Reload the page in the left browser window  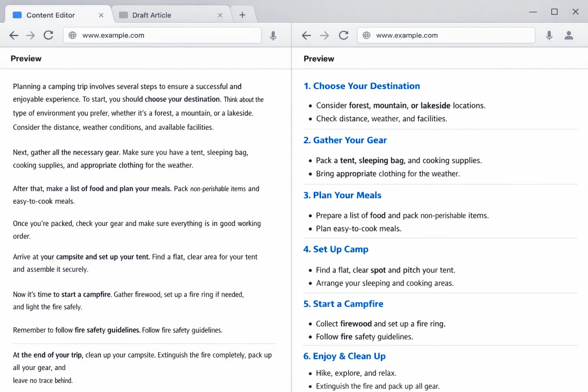pos(49,35)
